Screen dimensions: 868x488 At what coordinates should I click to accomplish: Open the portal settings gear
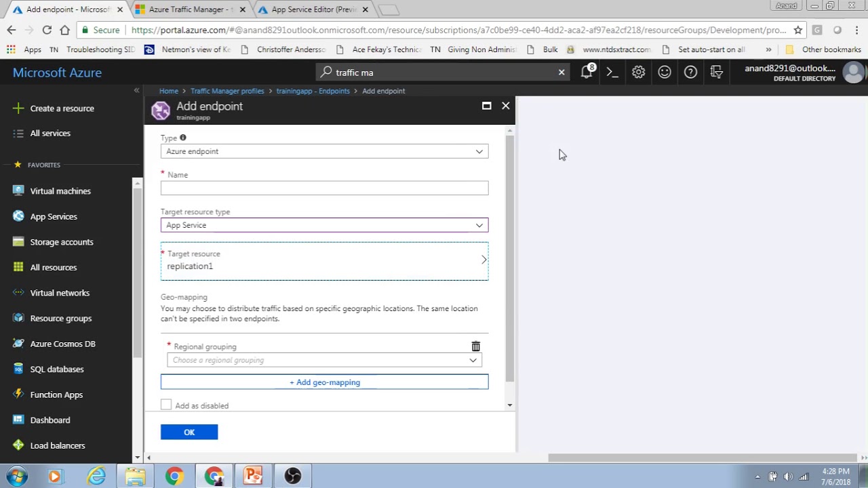pos(638,73)
